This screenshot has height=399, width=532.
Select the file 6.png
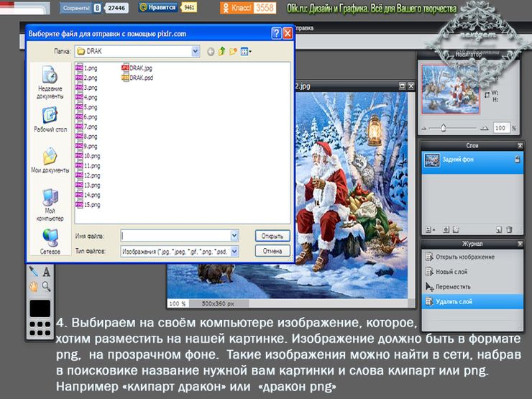point(86,116)
